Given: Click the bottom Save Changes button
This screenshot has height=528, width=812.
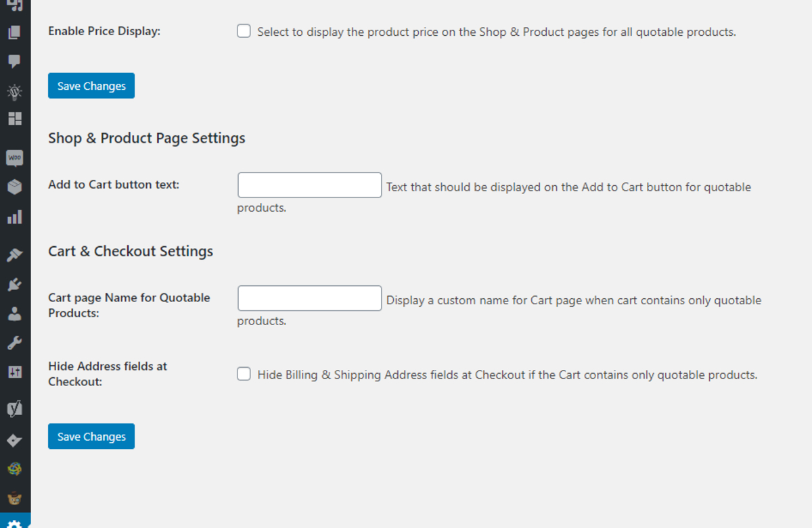Looking at the screenshot, I should (91, 436).
